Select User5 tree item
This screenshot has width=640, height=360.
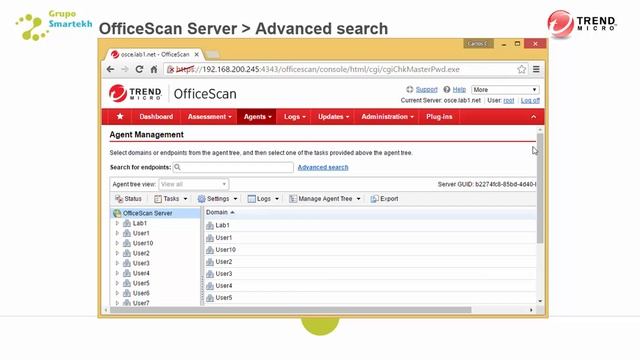(141, 283)
